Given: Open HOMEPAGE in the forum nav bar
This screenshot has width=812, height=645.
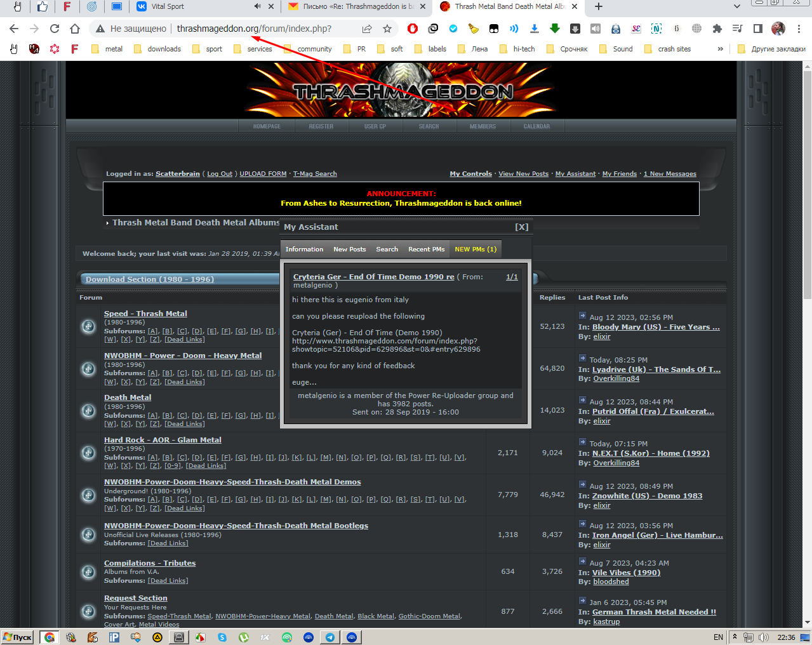Looking at the screenshot, I should (267, 126).
